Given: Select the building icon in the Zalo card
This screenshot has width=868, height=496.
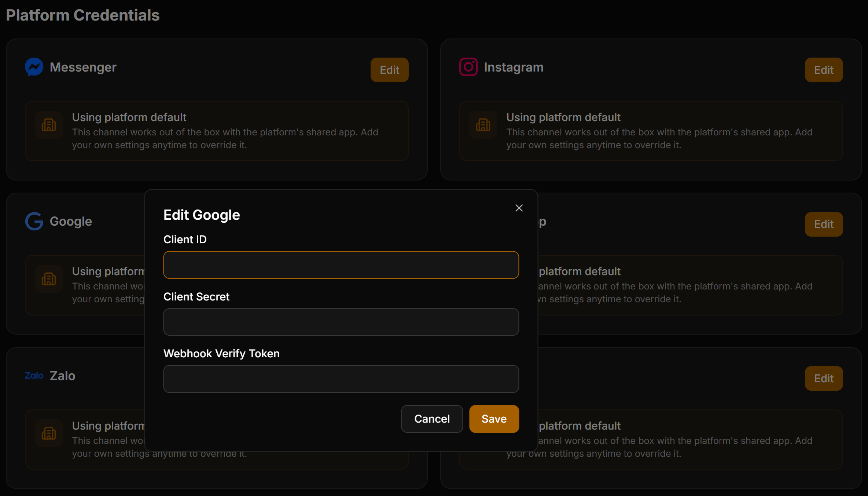Looking at the screenshot, I should 49,433.
